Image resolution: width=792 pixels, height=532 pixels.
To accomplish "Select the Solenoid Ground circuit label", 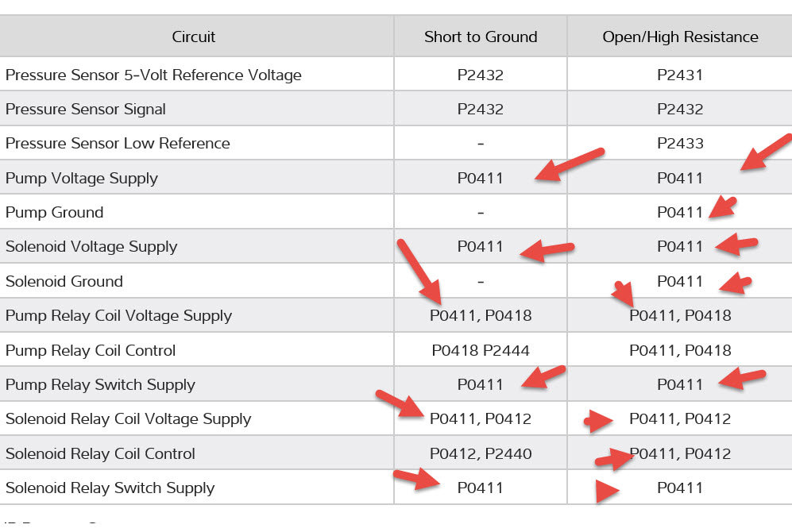I will [x=64, y=281].
